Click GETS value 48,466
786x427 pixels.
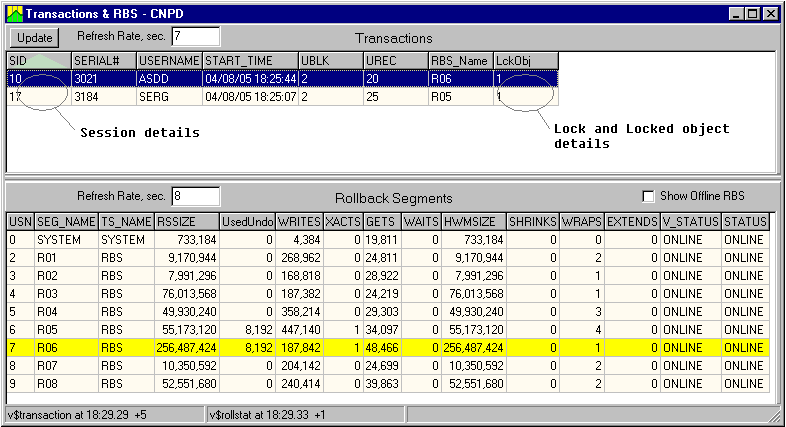[x=382, y=348]
